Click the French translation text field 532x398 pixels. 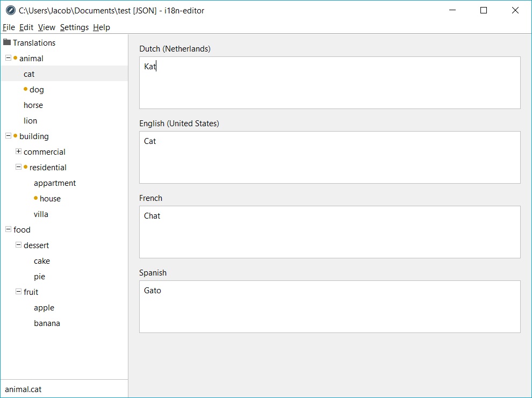coord(330,232)
